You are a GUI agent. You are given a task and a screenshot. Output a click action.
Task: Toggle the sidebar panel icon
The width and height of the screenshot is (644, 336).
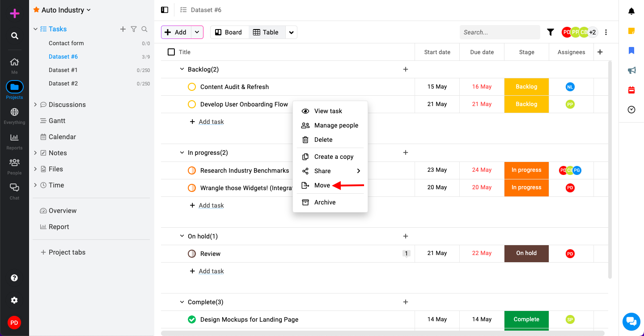coord(165,10)
